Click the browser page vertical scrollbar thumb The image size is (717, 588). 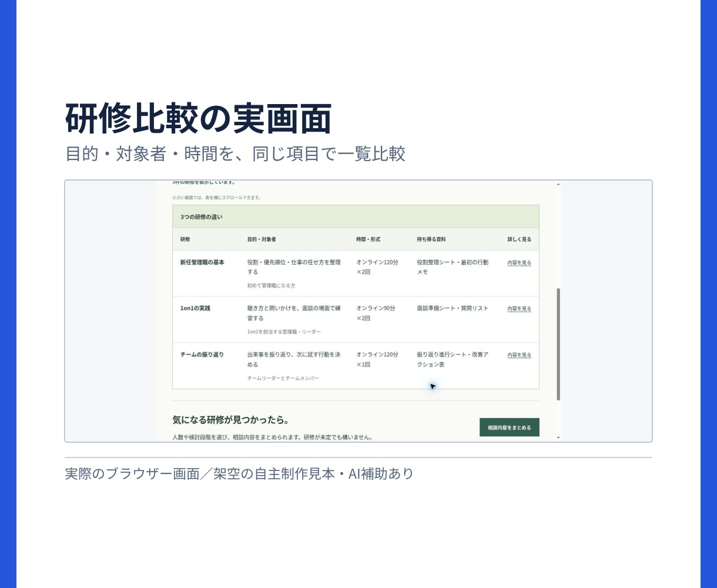point(558,344)
